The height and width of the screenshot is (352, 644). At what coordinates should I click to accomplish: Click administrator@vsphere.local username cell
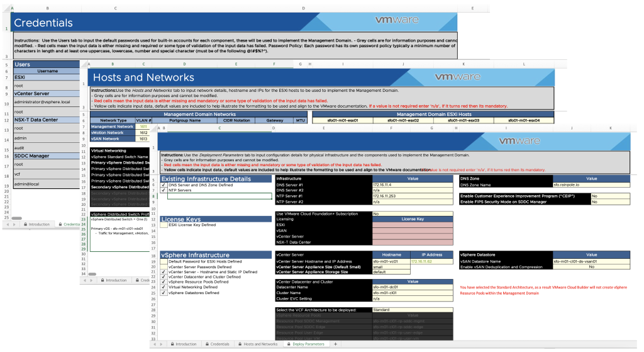click(x=47, y=102)
